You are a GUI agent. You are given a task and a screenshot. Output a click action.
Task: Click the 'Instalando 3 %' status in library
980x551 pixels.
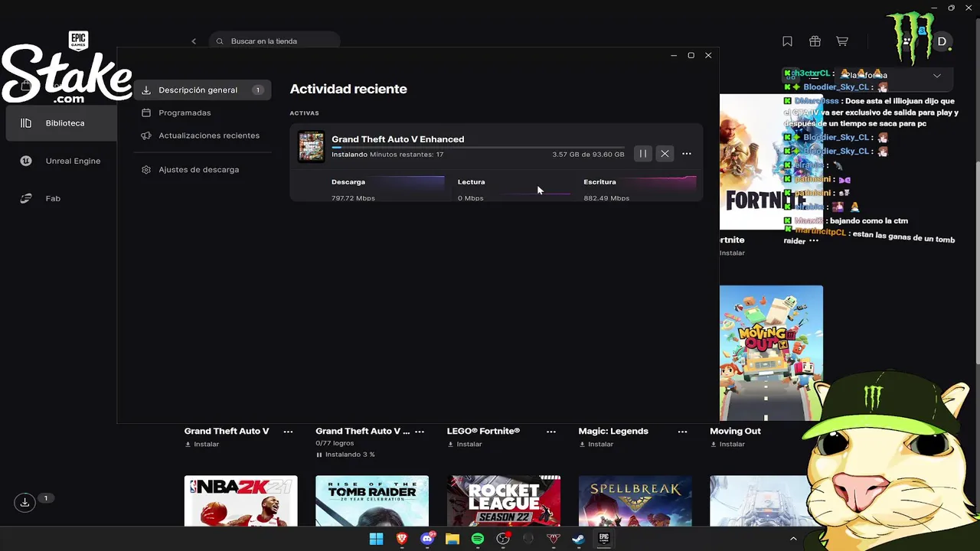coord(345,455)
